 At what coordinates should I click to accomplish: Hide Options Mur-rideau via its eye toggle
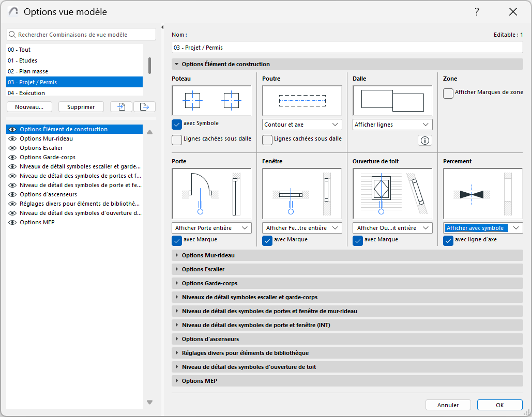coord(12,138)
